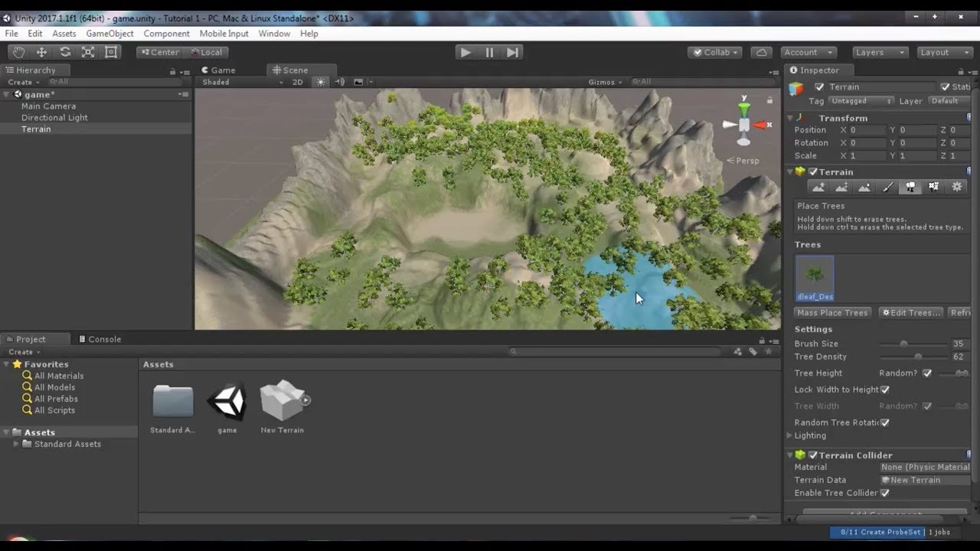Open the Assets menu
980x551 pixels.
[x=64, y=34]
